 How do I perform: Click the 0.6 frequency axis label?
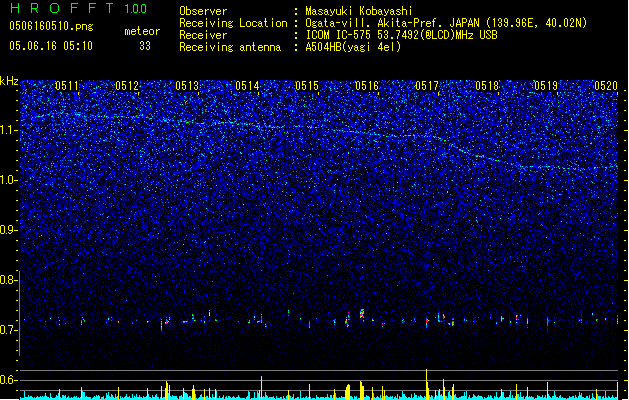8,380
